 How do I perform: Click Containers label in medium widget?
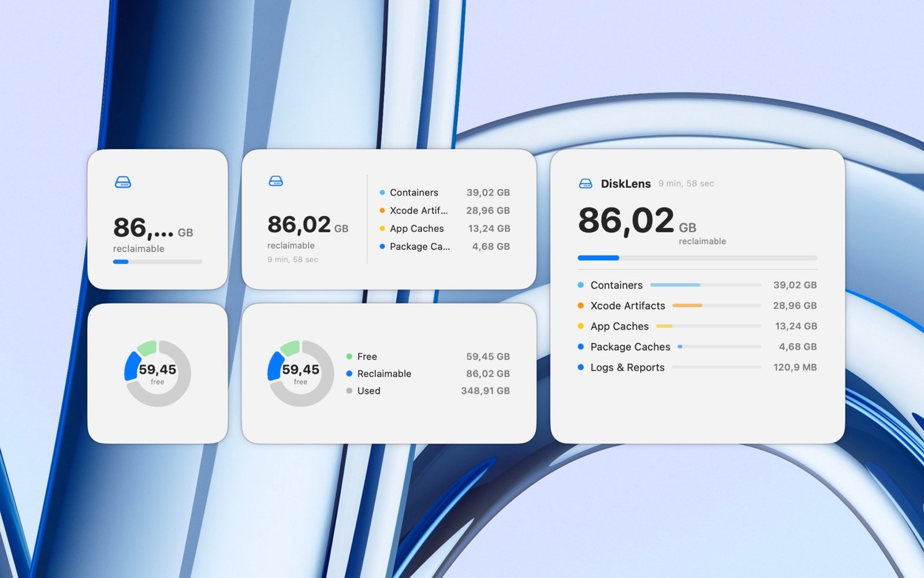pyautogui.click(x=413, y=192)
